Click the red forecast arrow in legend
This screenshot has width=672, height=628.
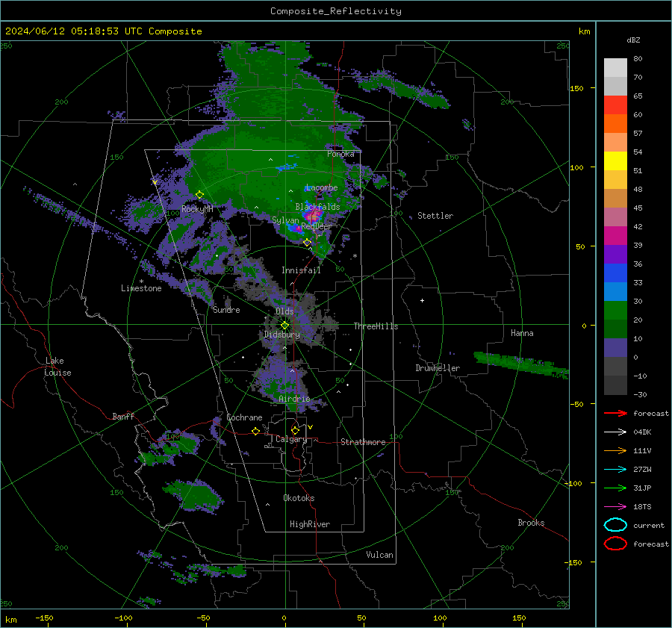point(615,413)
